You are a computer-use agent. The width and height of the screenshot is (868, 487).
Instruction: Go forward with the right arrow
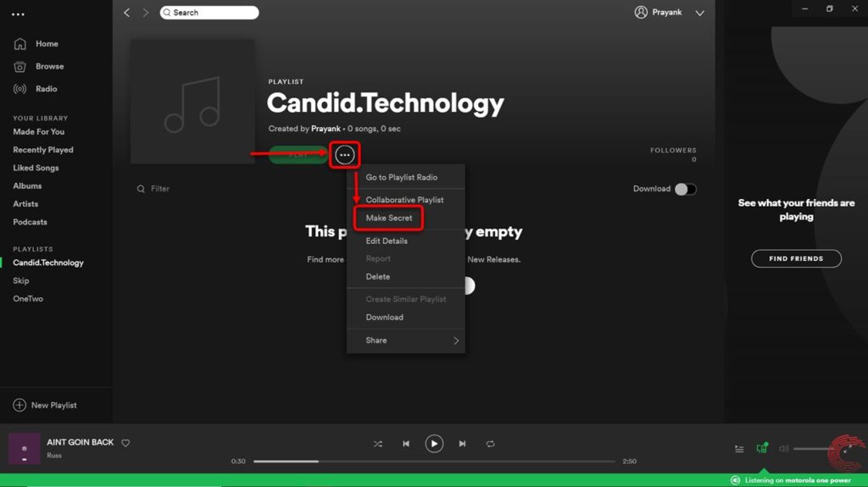[x=146, y=12]
